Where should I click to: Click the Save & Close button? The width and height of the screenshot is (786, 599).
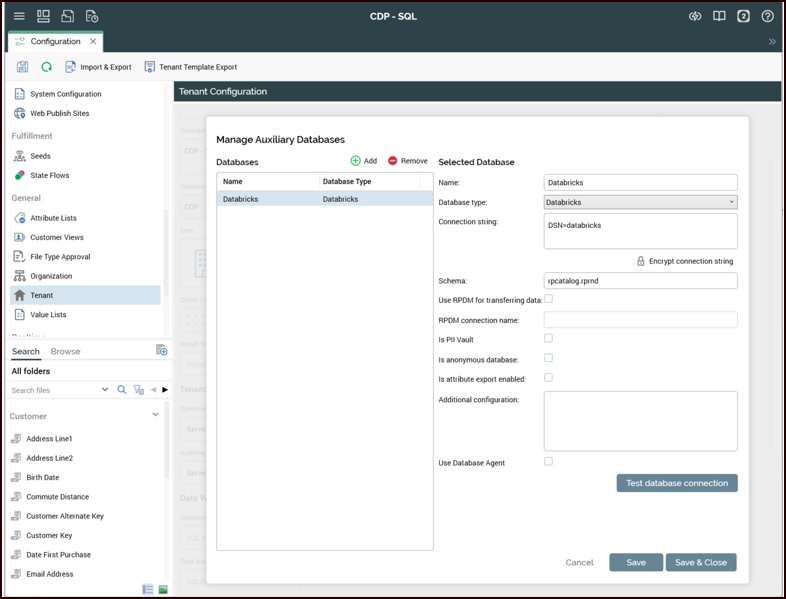click(x=701, y=562)
